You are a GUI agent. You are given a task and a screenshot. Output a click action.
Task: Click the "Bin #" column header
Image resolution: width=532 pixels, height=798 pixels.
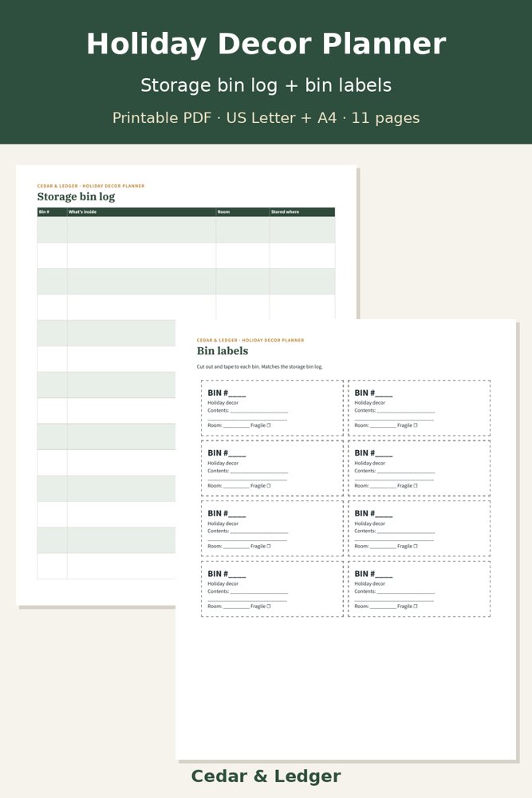click(52, 211)
